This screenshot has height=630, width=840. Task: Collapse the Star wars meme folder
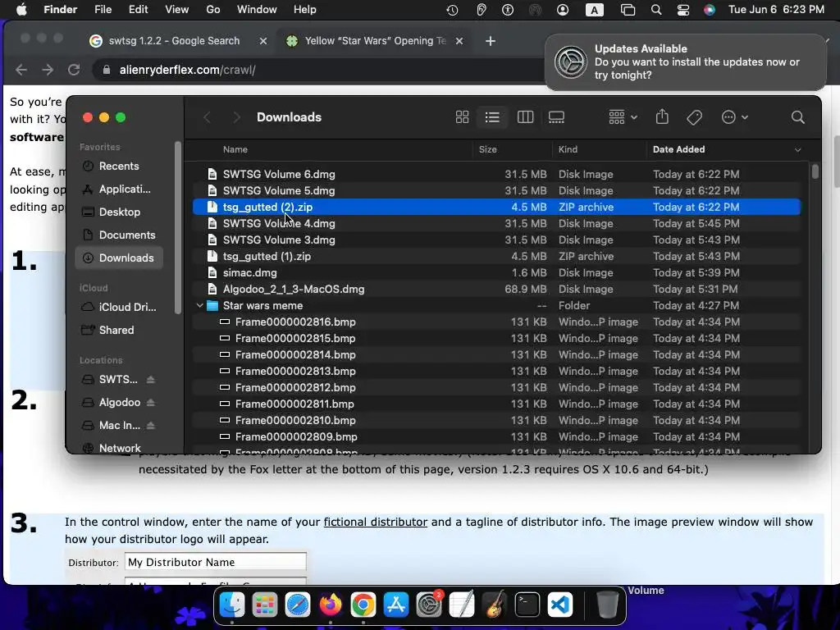coord(200,305)
